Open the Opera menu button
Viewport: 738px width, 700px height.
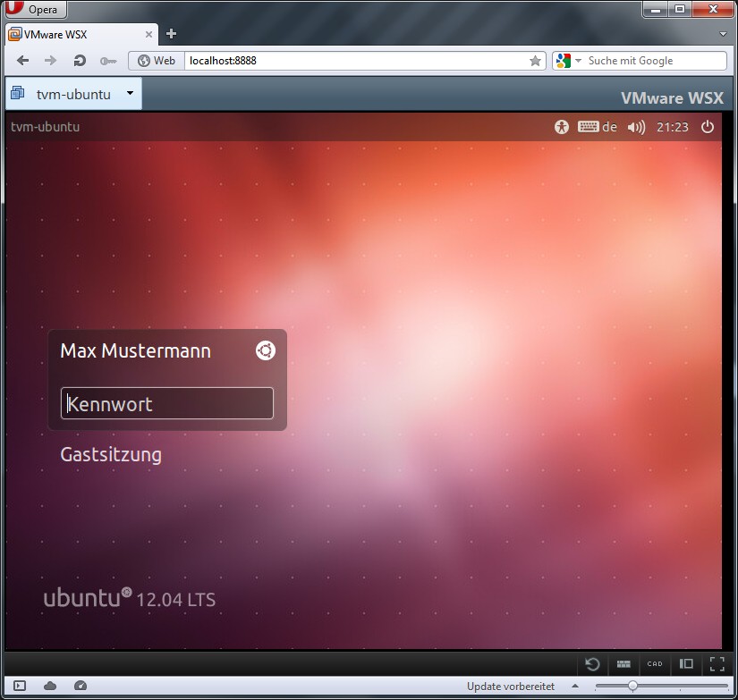click(35, 9)
